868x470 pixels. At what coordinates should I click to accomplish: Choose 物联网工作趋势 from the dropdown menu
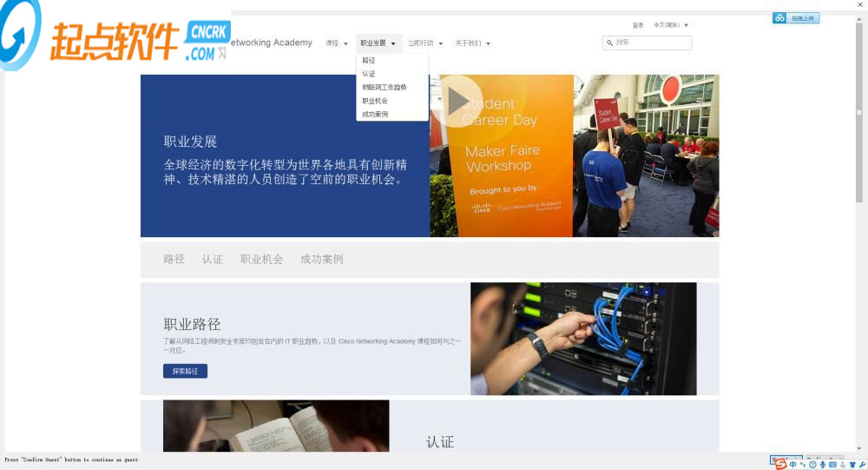(385, 87)
